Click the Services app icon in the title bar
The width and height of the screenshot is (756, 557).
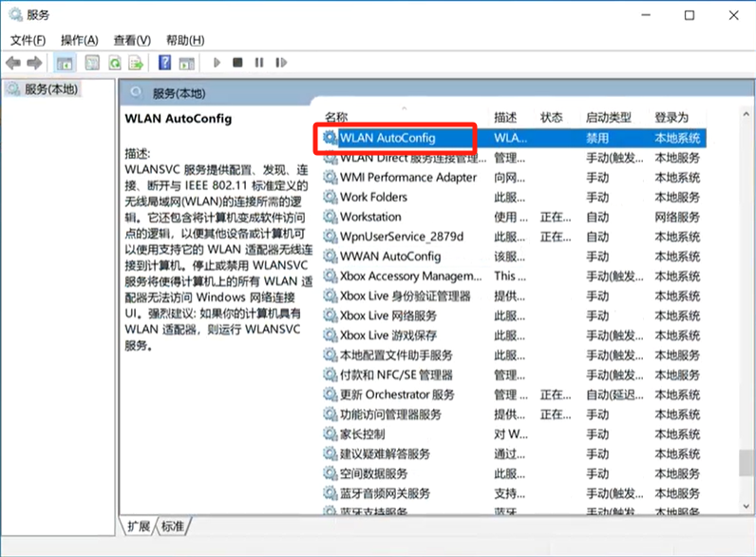(15, 15)
